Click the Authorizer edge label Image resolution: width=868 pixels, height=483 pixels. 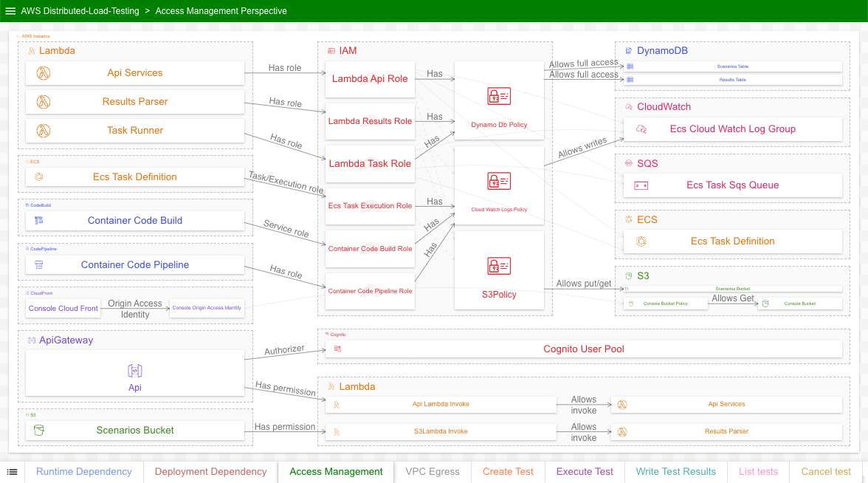(285, 350)
